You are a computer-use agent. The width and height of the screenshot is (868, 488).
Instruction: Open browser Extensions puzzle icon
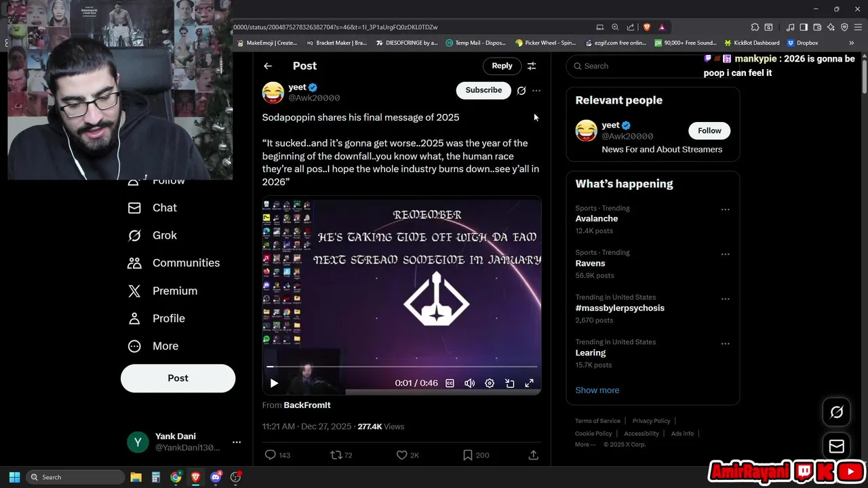pos(755,27)
